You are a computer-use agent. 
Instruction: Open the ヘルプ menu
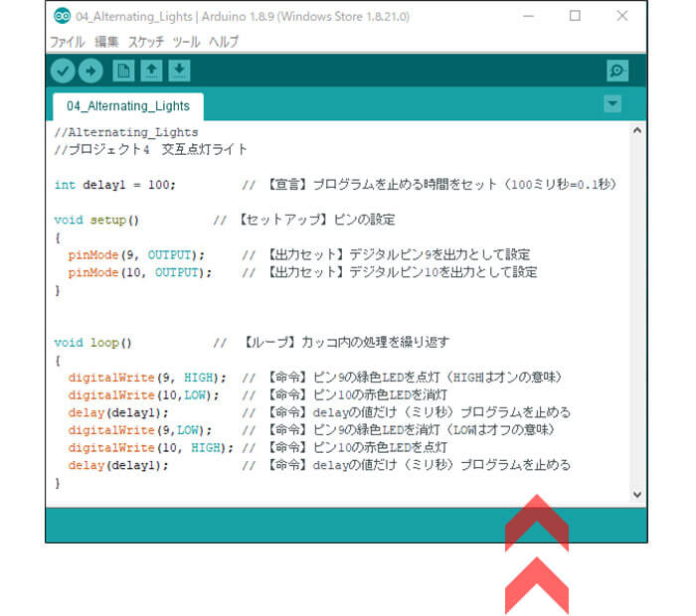point(224,42)
